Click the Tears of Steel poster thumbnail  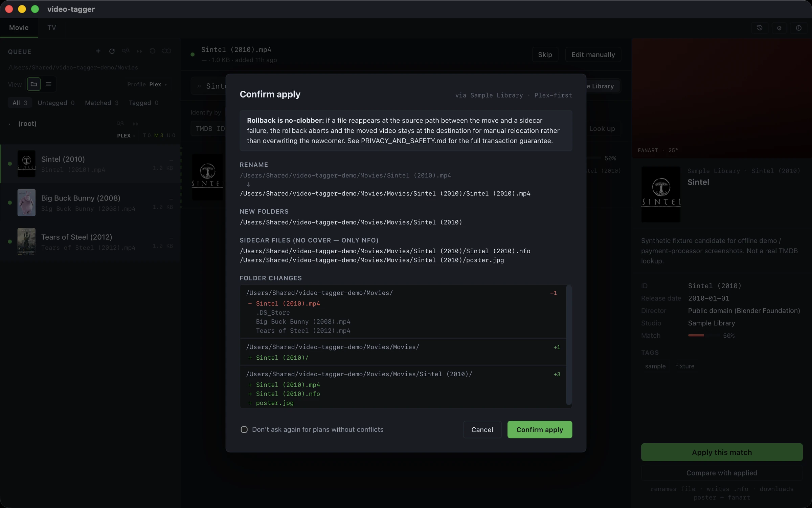[26, 241]
